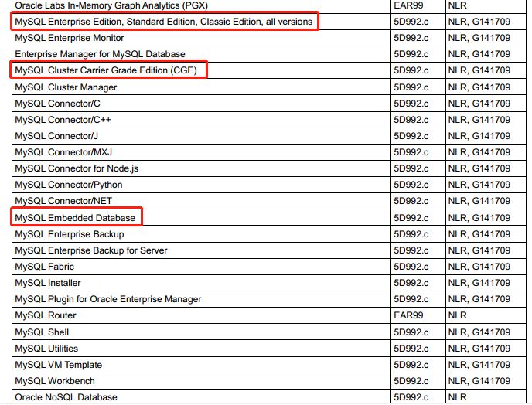Click MySQL Enterprise Edition, Standard Edition text
Screen dimensions: 532x405
click(x=104, y=22)
